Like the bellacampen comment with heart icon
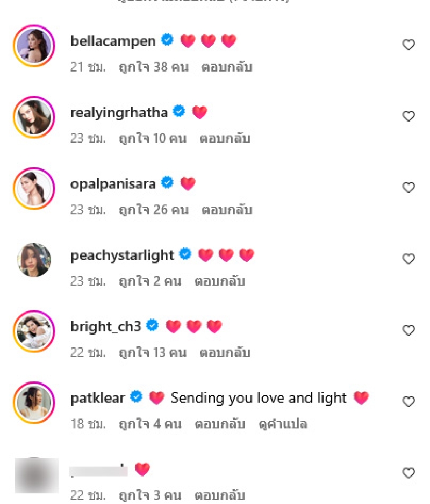Screen dimensions: 430x504 coord(409,45)
